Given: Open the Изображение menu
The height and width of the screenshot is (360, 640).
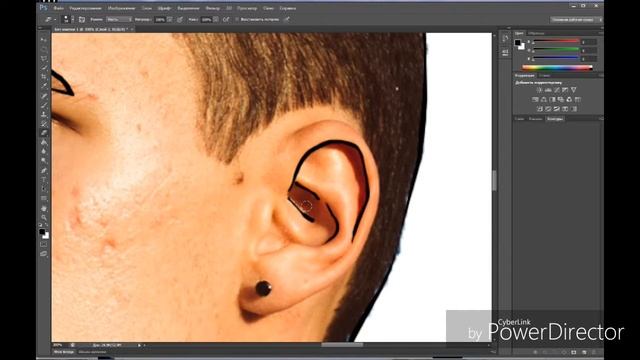Looking at the screenshot, I should (121, 8).
